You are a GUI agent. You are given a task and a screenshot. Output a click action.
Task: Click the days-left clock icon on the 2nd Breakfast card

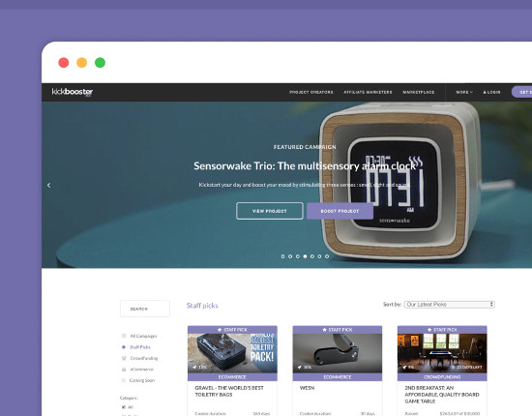click(453, 367)
